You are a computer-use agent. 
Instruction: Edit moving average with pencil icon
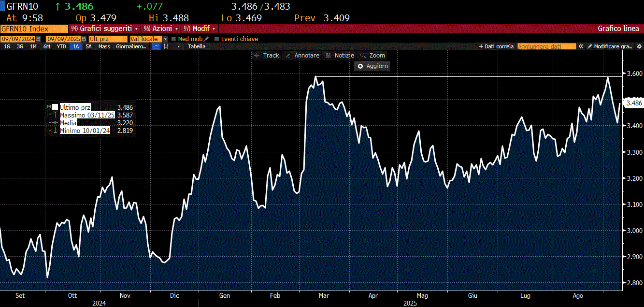(206, 39)
